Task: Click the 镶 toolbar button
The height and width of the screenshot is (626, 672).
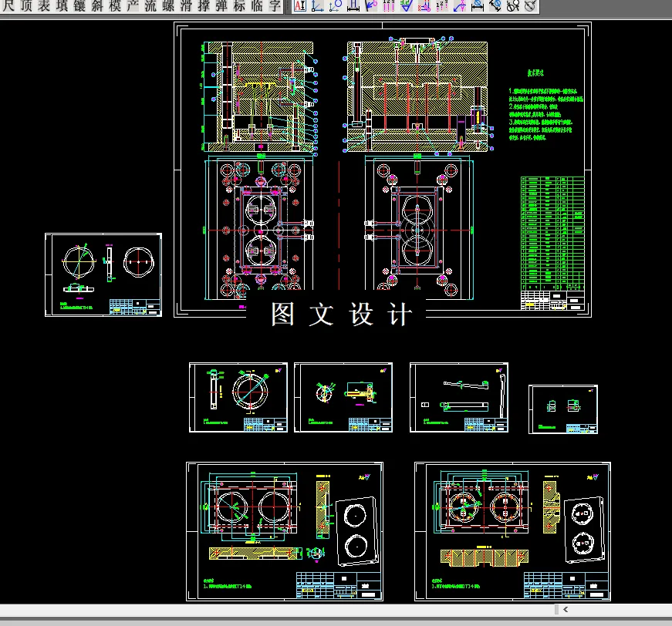Action: (x=79, y=5)
